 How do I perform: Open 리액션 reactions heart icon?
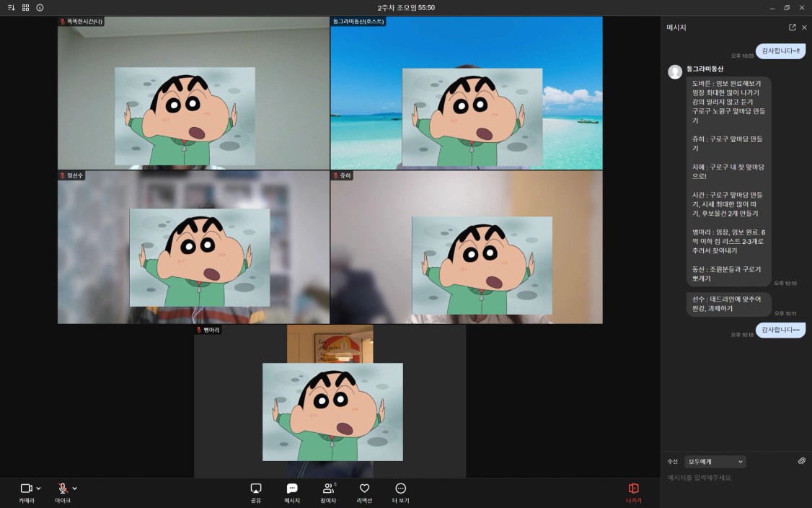pyautogui.click(x=365, y=492)
